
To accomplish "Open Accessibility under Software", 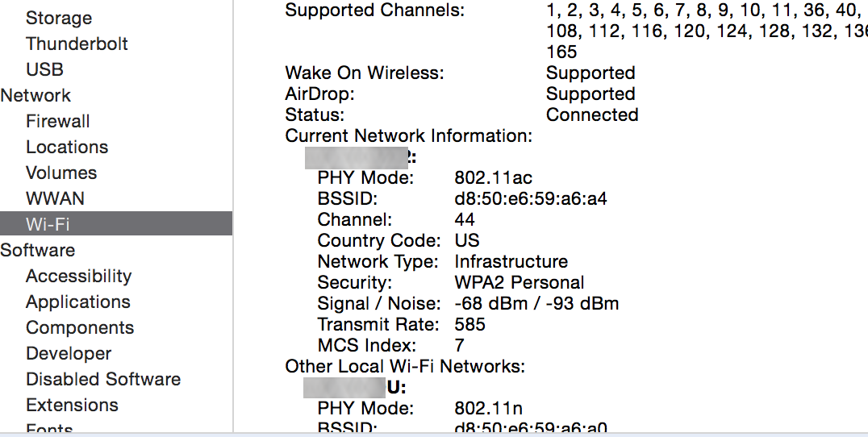I will pos(78,276).
